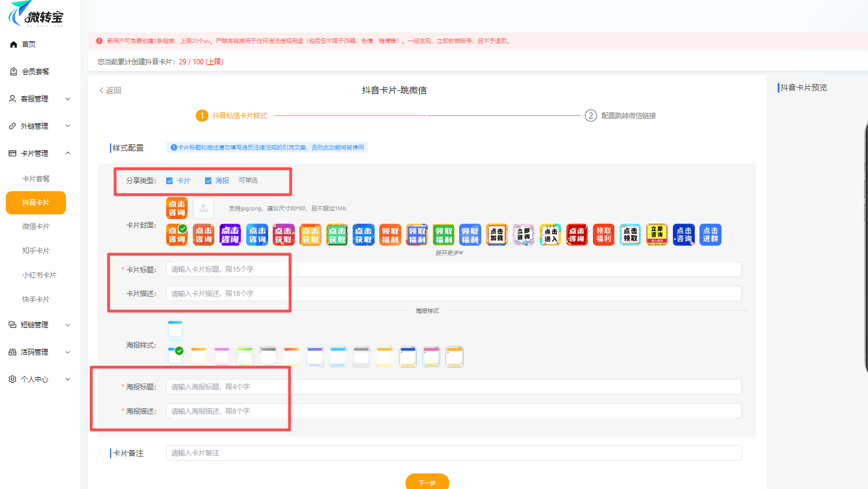Toggle the 海报 share type checkbox
The height and width of the screenshot is (489, 868).
tap(208, 181)
